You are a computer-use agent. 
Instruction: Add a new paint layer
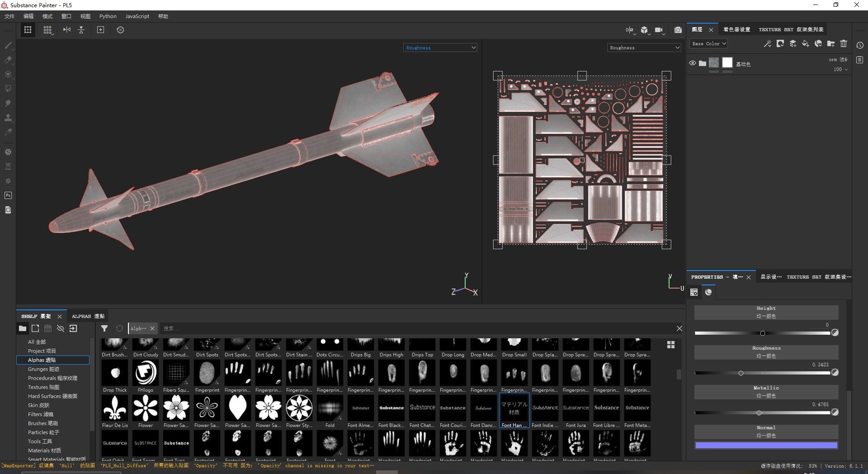coord(793,43)
